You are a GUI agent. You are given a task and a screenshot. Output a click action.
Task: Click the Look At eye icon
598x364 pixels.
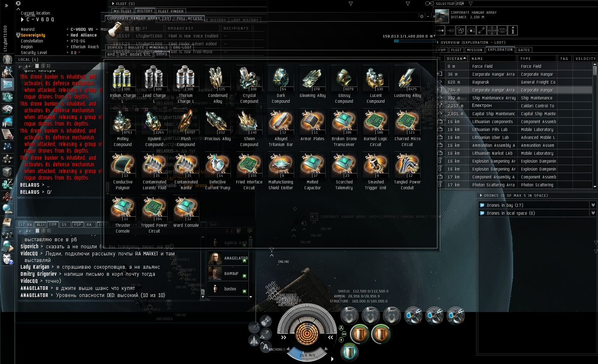(x=502, y=30)
